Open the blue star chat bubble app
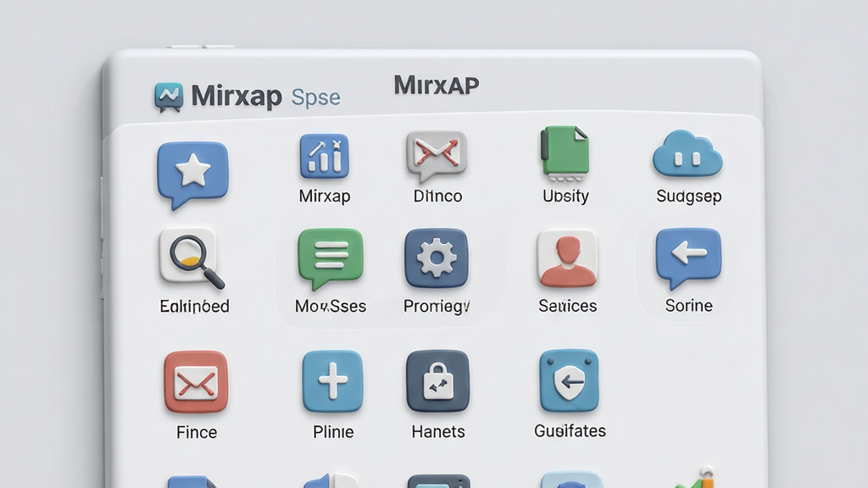 pos(192,175)
